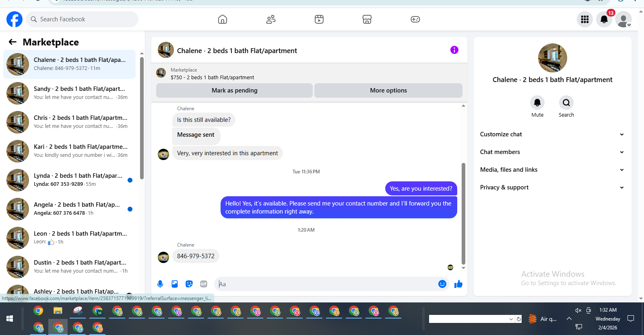The height and width of the screenshot is (335, 644).
Task: Open the Marketplace storefront icon in top nav
Action: (367, 19)
